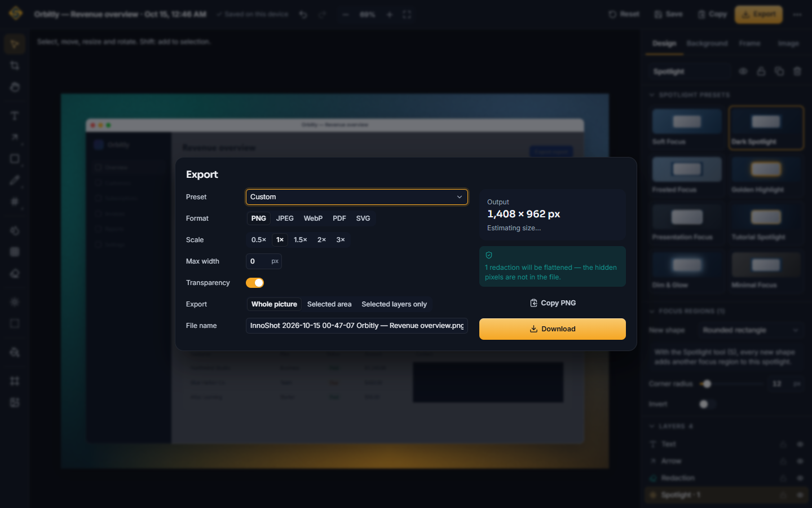Click the undo arrow in top bar
Screen dimensions: 812x508
[303, 15]
